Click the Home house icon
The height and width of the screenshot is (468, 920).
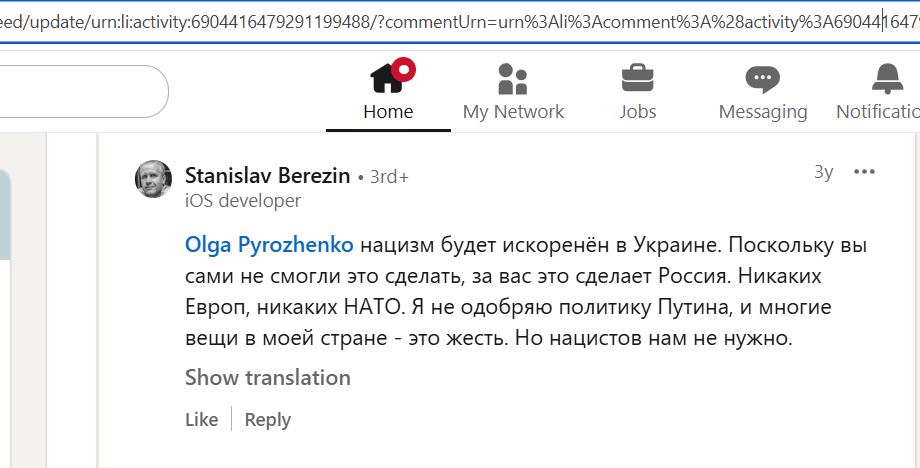click(x=388, y=77)
